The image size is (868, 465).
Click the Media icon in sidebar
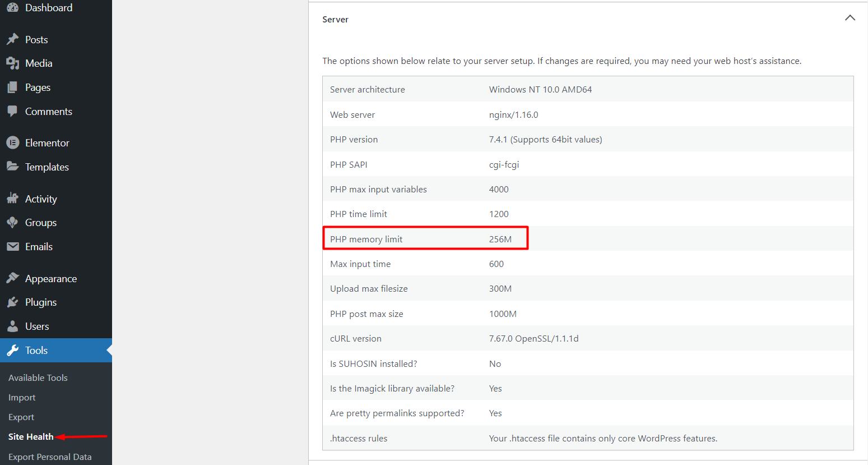tap(12, 63)
